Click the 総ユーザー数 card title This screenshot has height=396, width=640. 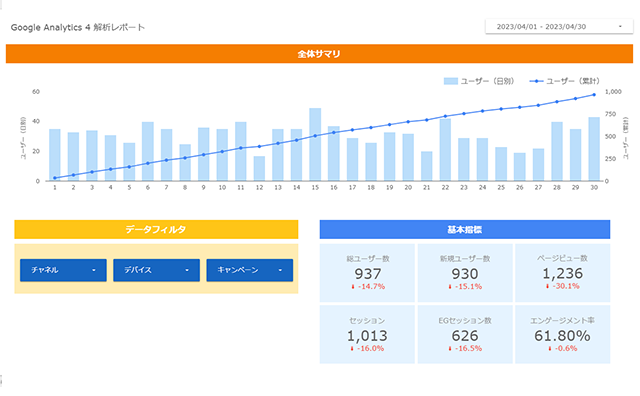(x=368, y=259)
